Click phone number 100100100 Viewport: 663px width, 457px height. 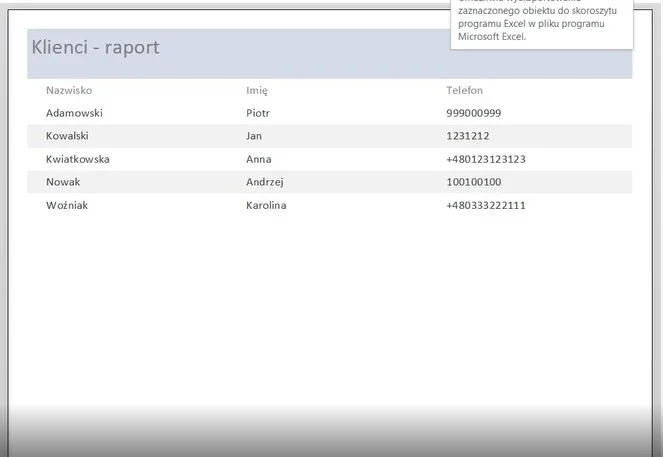473,182
